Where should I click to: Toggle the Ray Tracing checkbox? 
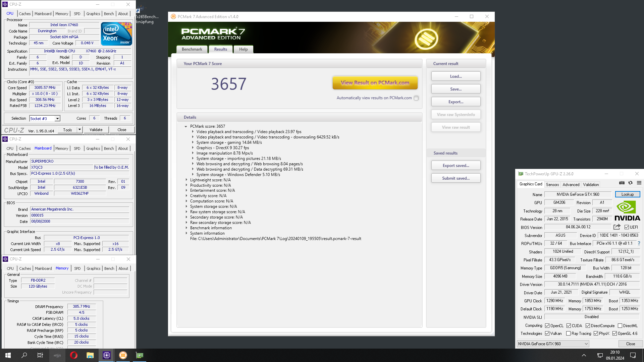(x=569, y=334)
